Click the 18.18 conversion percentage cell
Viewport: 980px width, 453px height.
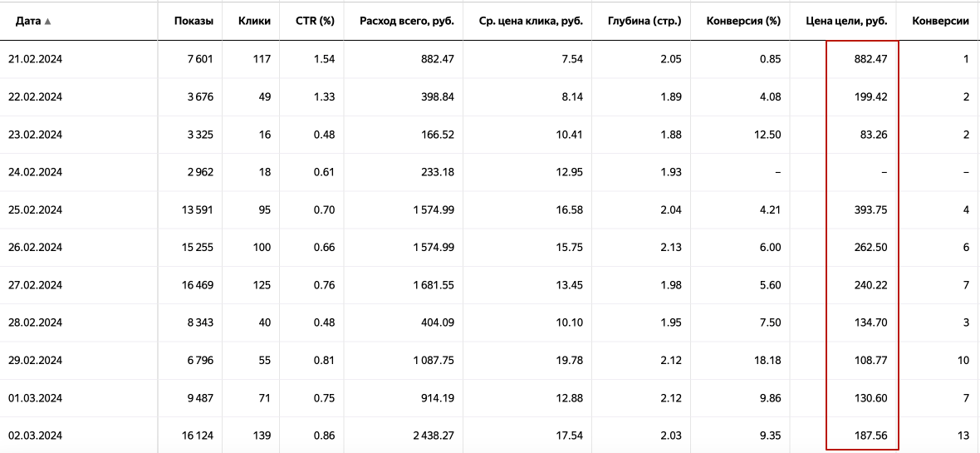coord(770,361)
